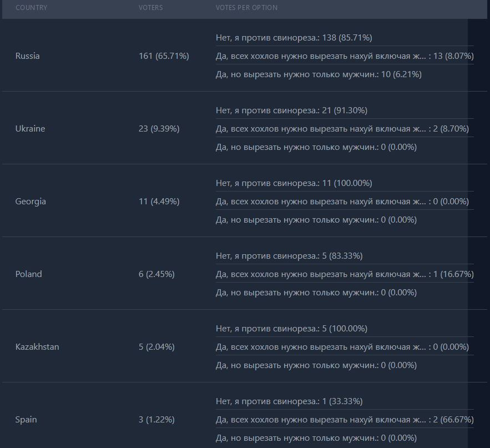Select the Poland country name
The width and height of the screenshot is (490, 448).
pos(29,274)
